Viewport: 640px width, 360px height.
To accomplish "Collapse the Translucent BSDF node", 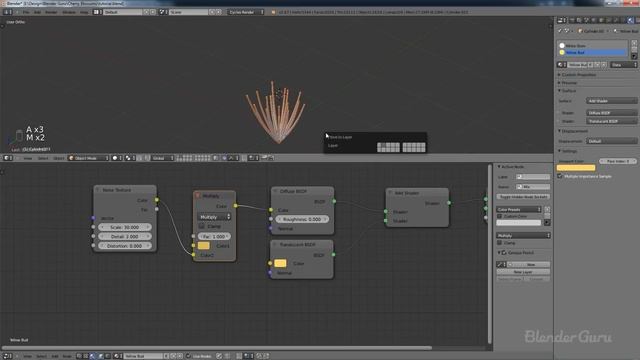I will tap(275, 245).
